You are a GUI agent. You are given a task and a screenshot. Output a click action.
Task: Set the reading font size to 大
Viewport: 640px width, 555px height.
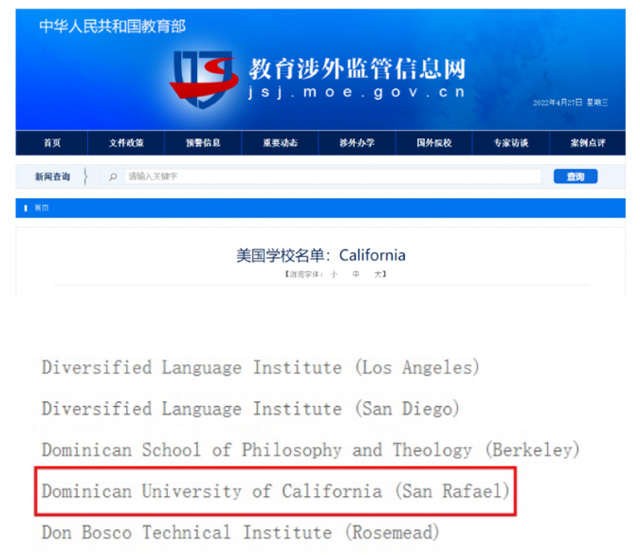coord(378,274)
